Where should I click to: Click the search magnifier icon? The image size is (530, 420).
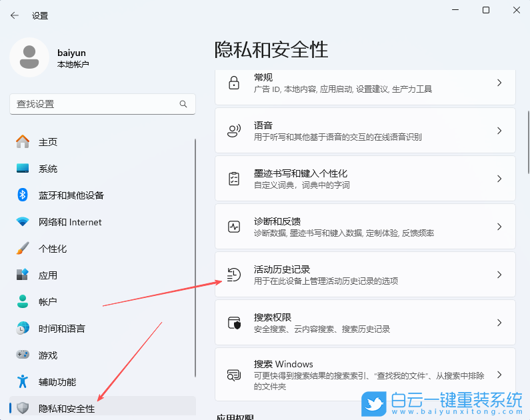[x=183, y=104]
